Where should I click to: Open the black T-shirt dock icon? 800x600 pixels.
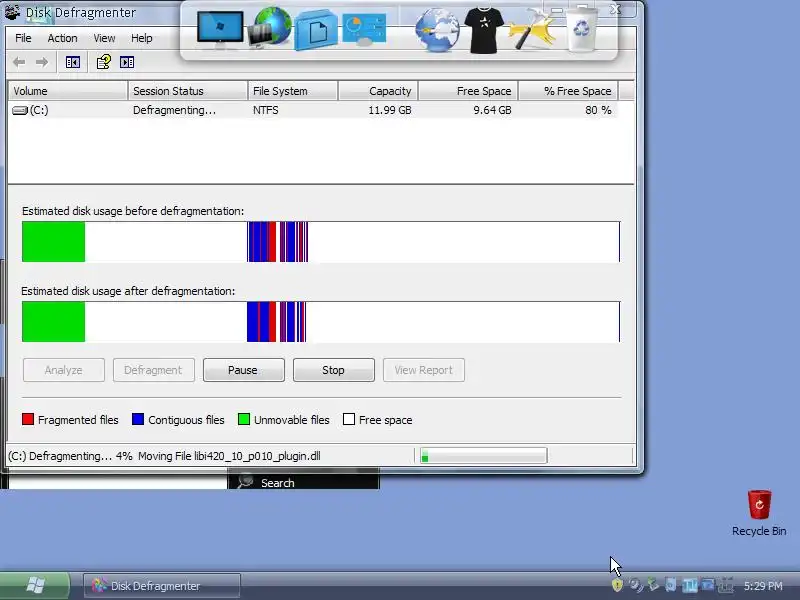[484, 31]
